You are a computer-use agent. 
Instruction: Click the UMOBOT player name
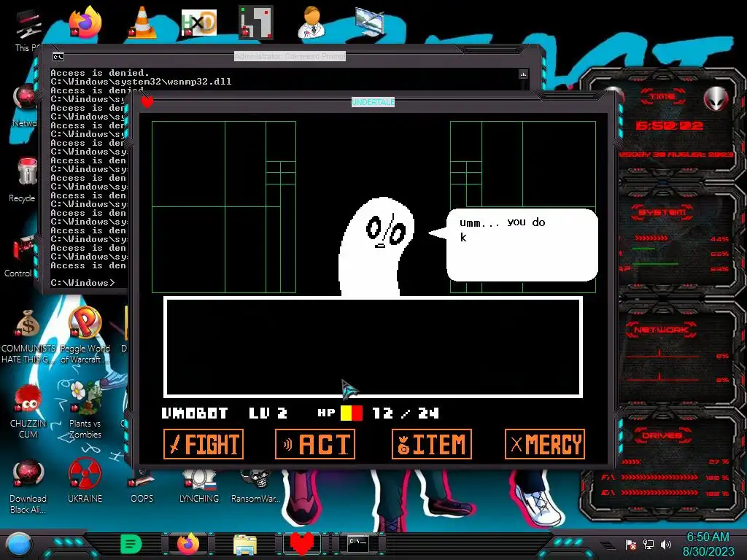(195, 413)
